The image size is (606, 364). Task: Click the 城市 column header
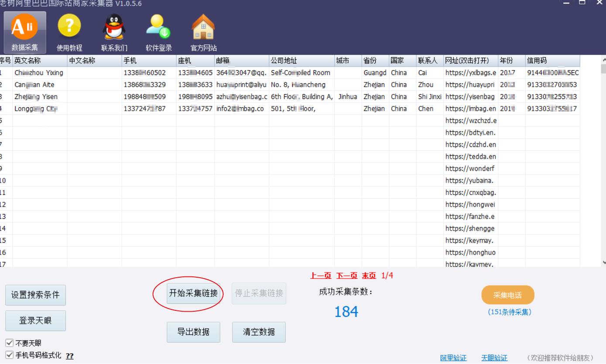[x=348, y=61]
